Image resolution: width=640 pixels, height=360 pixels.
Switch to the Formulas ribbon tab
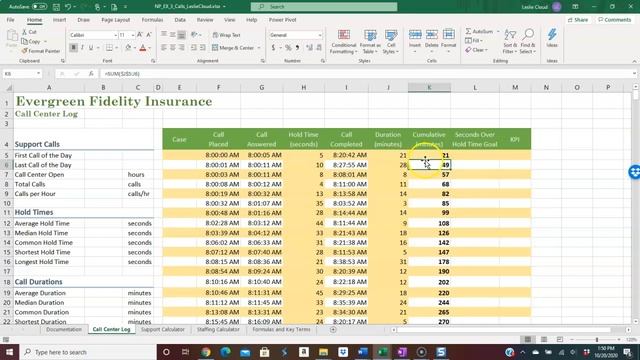(x=152, y=20)
